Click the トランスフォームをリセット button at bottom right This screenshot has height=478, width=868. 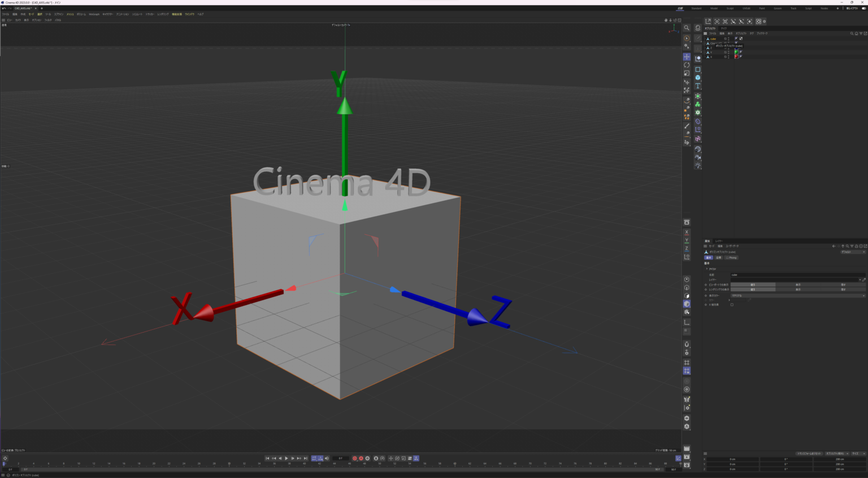pos(809,454)
